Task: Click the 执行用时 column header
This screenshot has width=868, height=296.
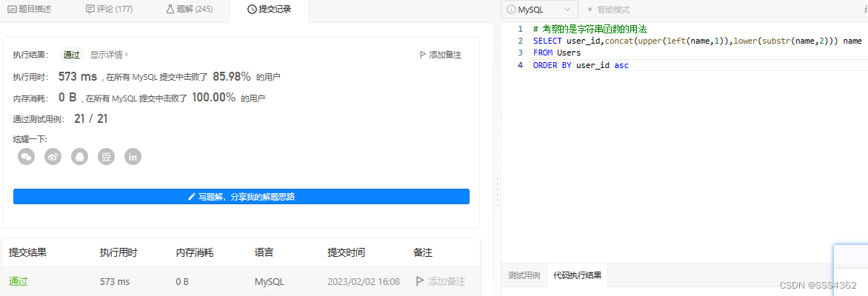Action: pyautogui.click(x=118, y=253)
